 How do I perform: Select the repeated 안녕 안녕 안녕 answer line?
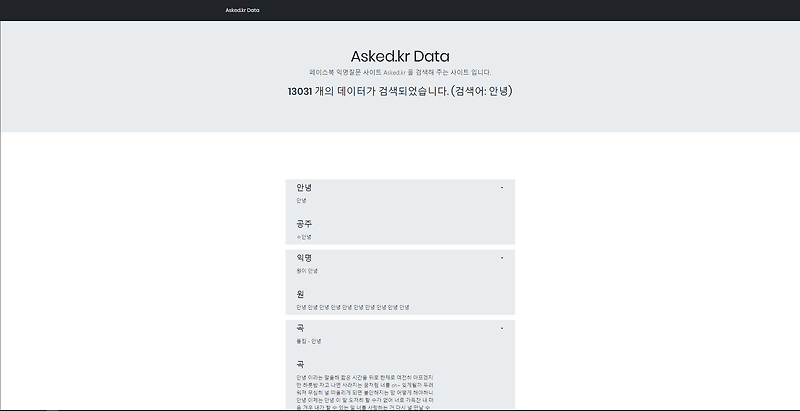353,307
